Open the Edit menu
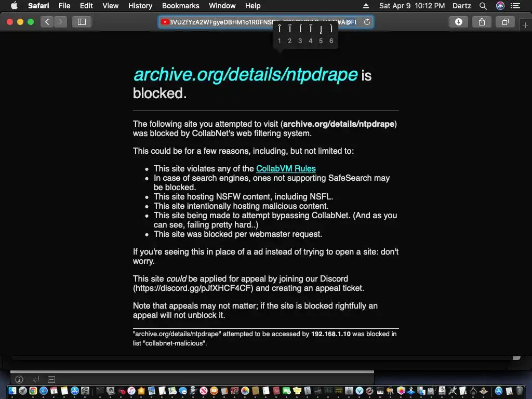Image resolution: width=532 pixels, height=399 pixels. pos(86,6)
